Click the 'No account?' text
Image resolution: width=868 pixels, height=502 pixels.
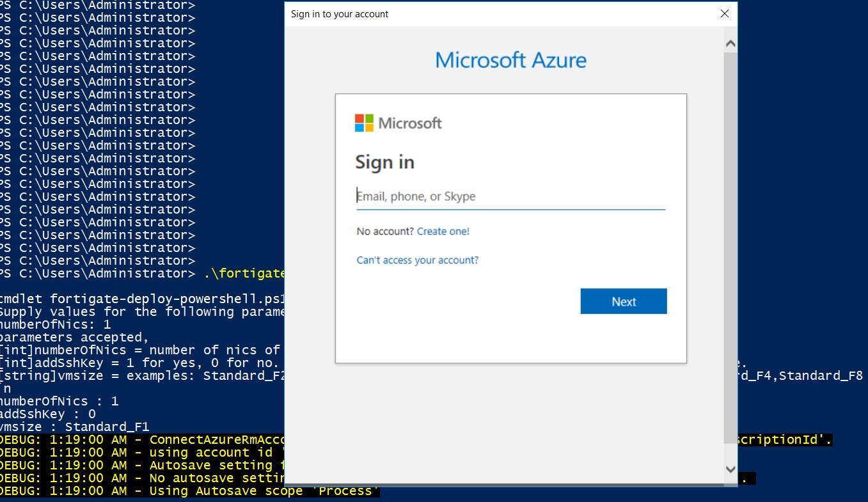(385, 231)
